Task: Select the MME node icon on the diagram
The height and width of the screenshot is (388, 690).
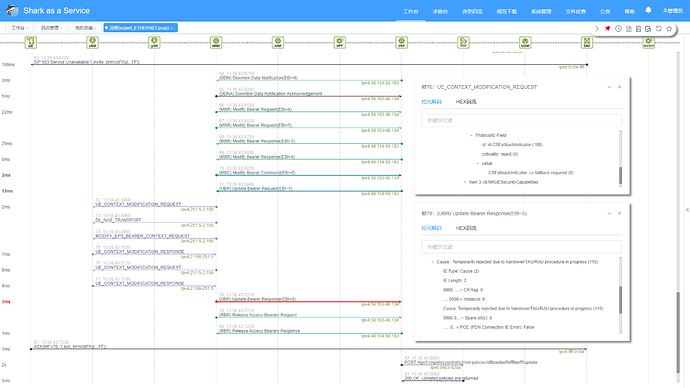Action: pyautogui.click(x=216, y=43)
